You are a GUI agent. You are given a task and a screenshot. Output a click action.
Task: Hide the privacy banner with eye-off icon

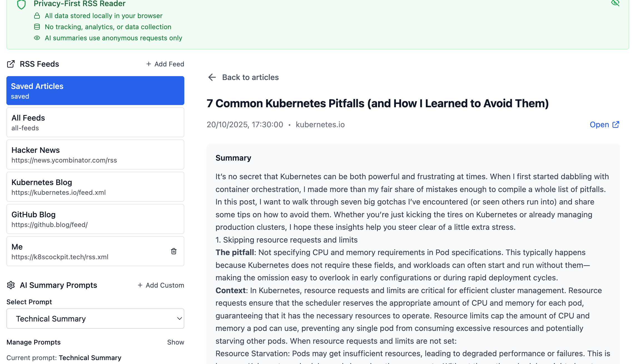click(x=615, y=3)
